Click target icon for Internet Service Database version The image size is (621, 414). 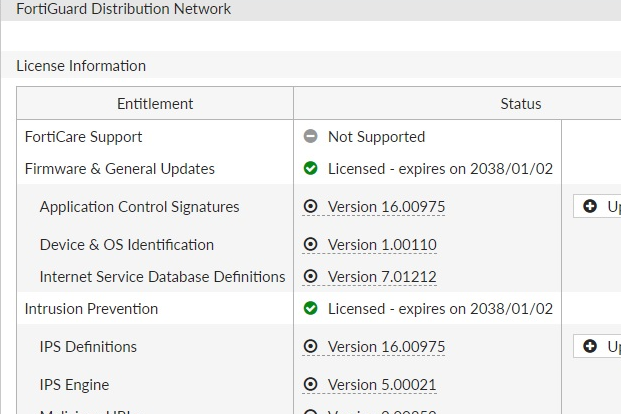pyautogui.click(x=310, y=276)
